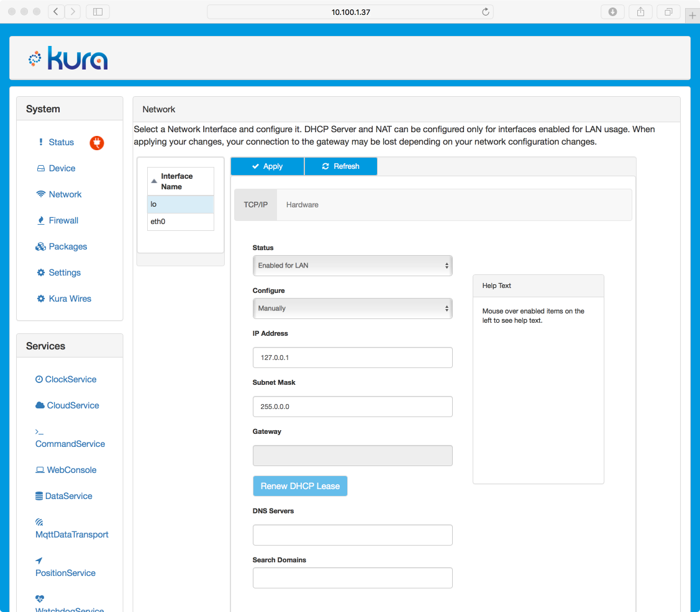Image resolution: width=700 pixels, height=612 pixels.
Task: Open the MqttDataTransport link
Action: pyautogui.click(x=72, y=534)
